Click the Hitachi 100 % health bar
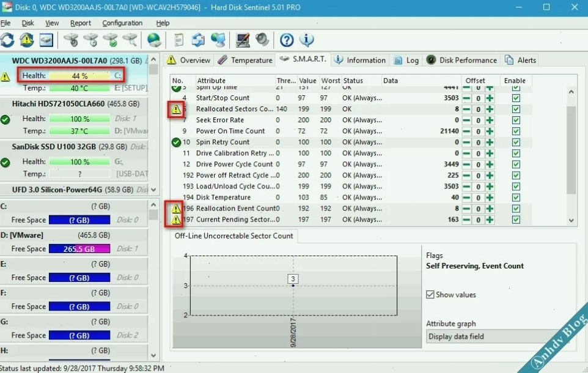This screenshot has height=373, width=588. [79, 119]
